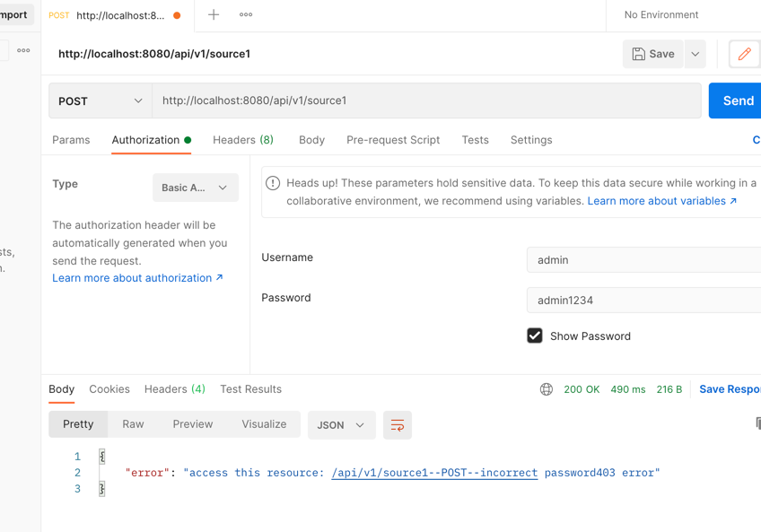Open the POST method dropdown
761x532 pixels.
[101, 100]
